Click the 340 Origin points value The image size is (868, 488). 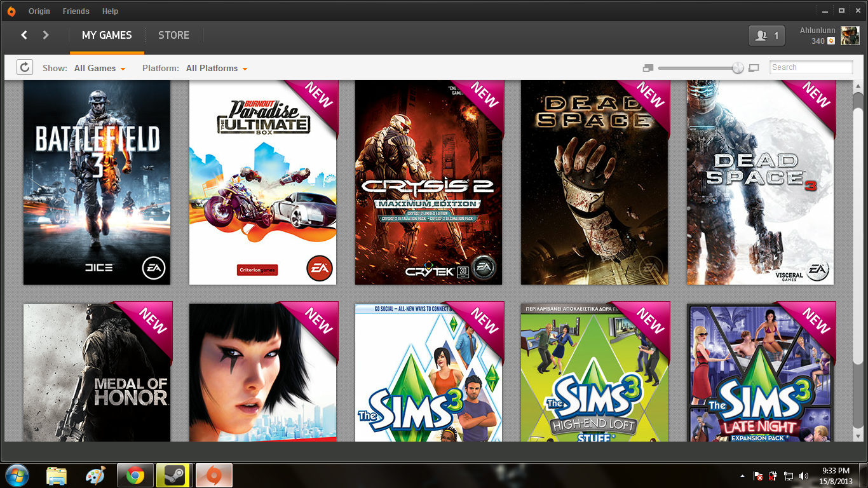818,41
